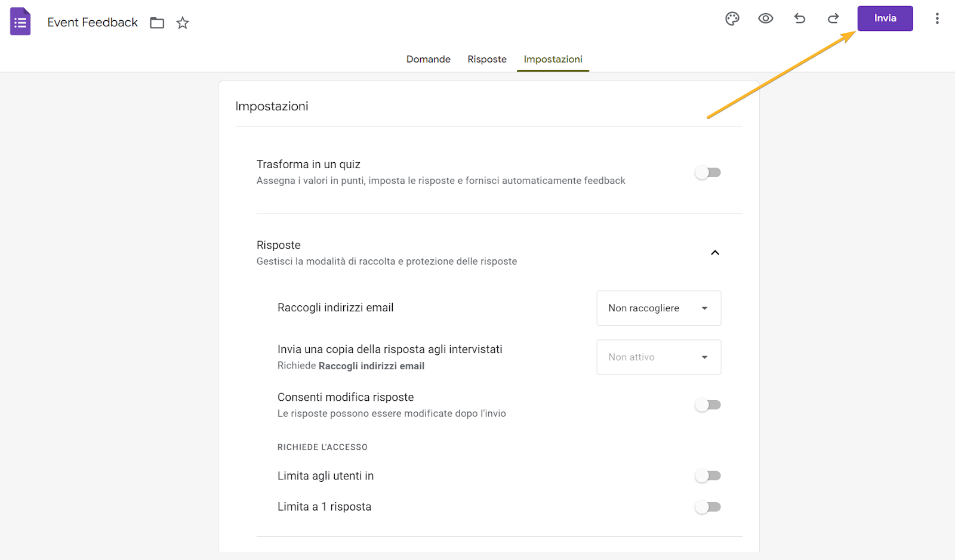Preview the form with eye icon
The width and height of the screenshot is (955, 560).
click(x=766, y=18)
